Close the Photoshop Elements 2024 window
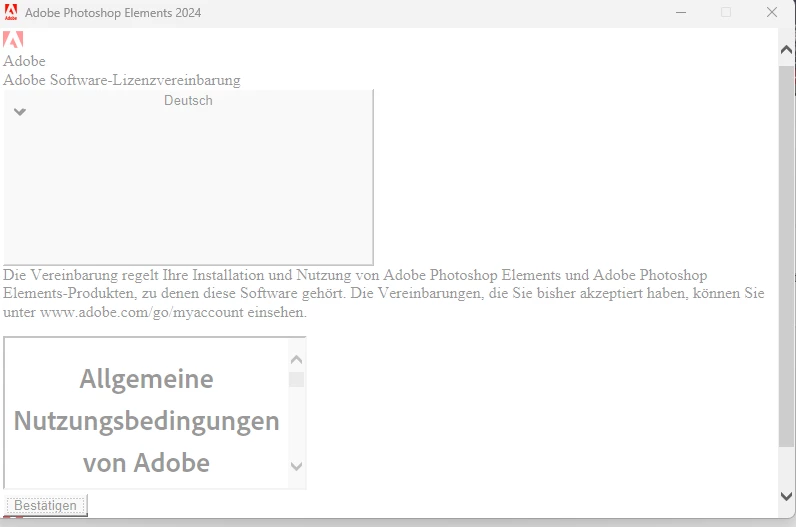796x527 pixels. pos(772,12)
